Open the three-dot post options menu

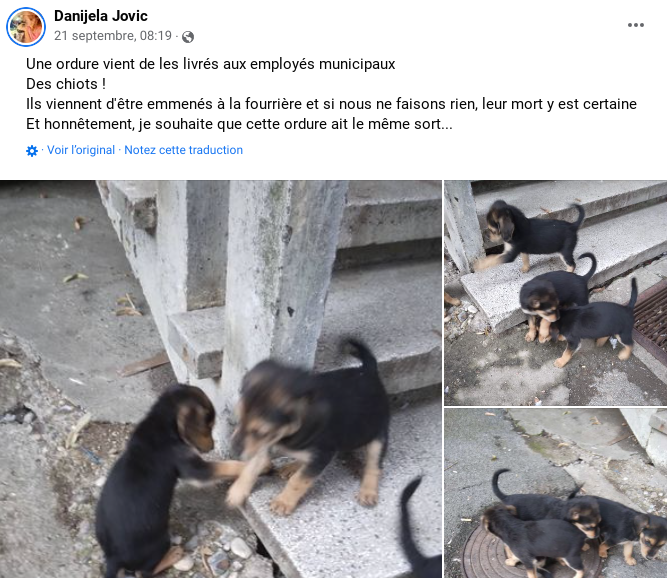[x=636, y=25]
